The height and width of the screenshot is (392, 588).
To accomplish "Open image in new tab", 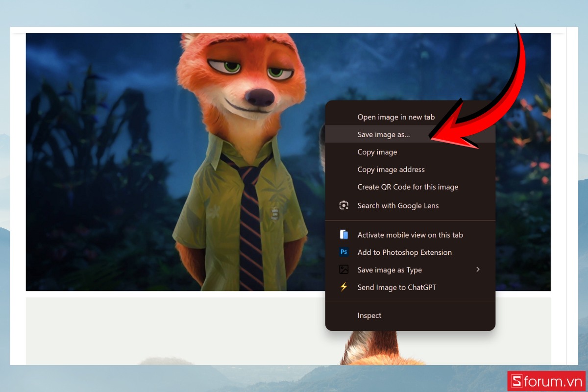I will tap(395, 117).
